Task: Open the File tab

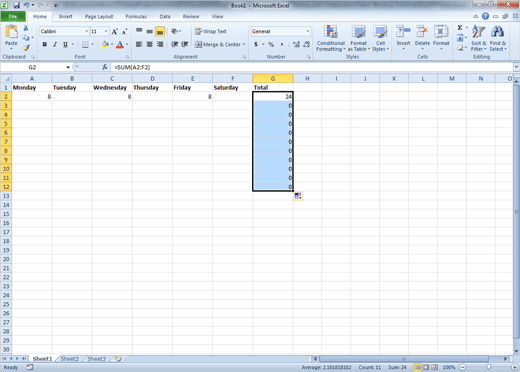Action: (x=13, y=16)
